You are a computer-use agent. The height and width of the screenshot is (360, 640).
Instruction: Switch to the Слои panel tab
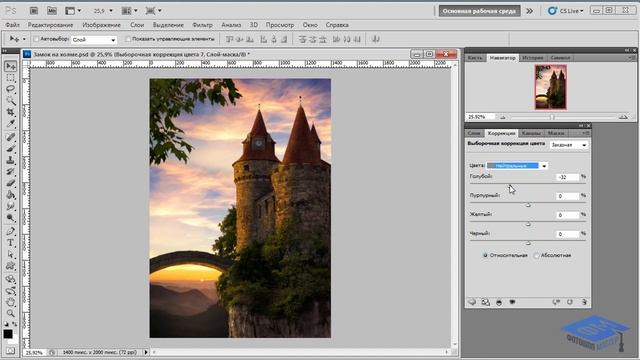click(x=474, y=133)
